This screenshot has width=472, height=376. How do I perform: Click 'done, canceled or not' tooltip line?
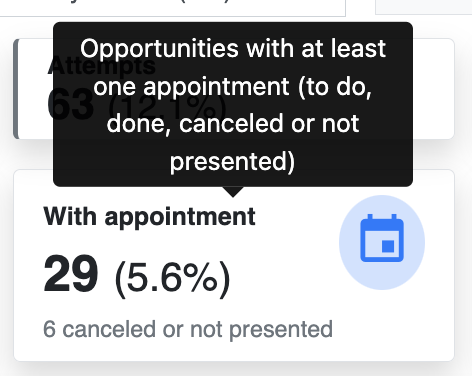tap(233, 123)
